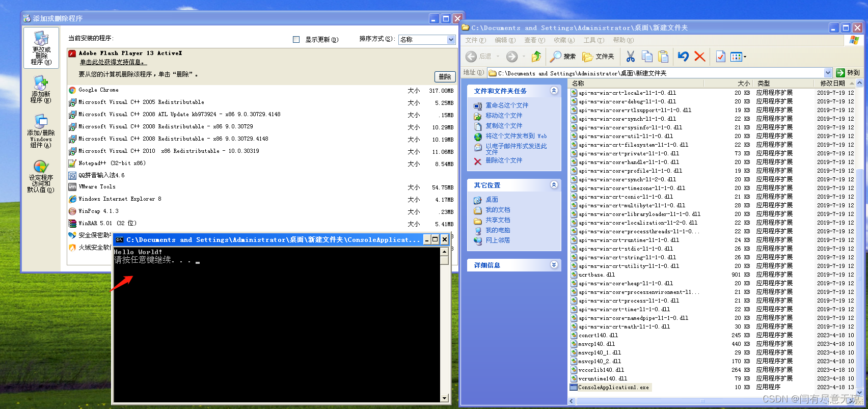Open View menu in Explorer
This screenshot has height=409, width=868.
click(534, 40)
